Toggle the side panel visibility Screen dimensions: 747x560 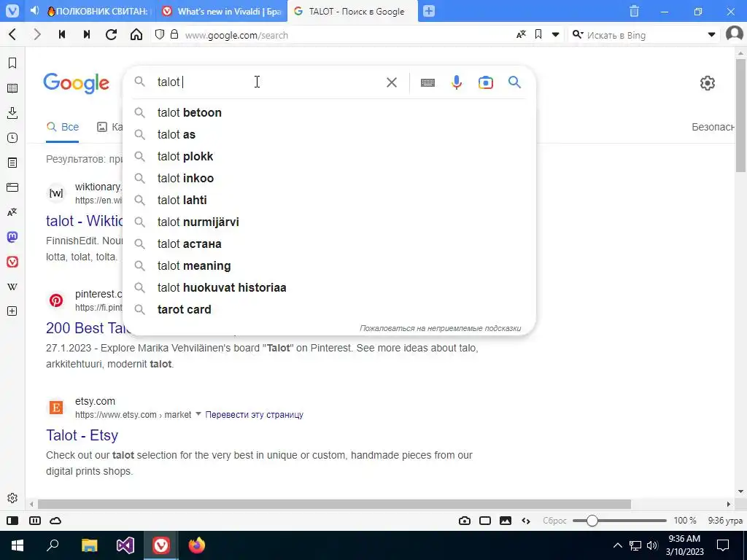click(13, 521)
